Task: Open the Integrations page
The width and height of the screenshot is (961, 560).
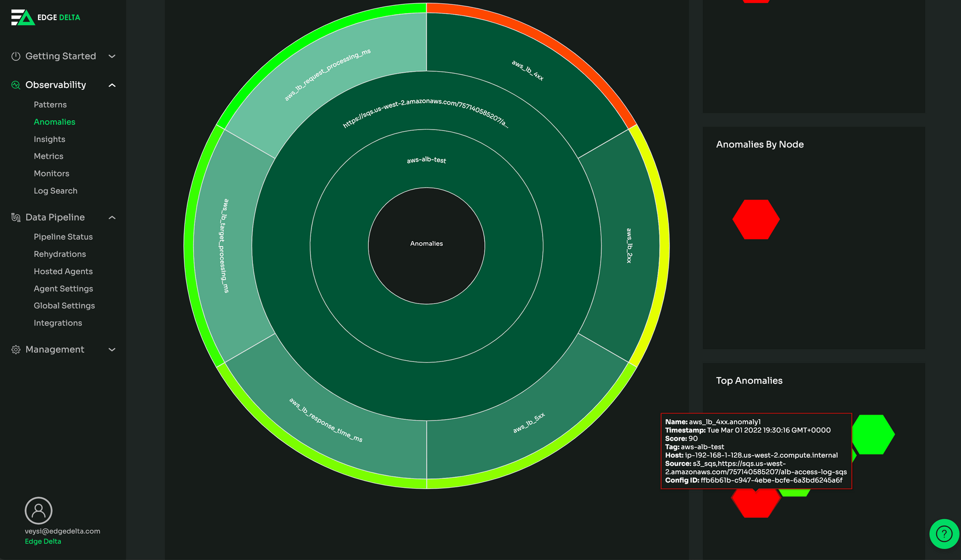Action: point(58,323)
